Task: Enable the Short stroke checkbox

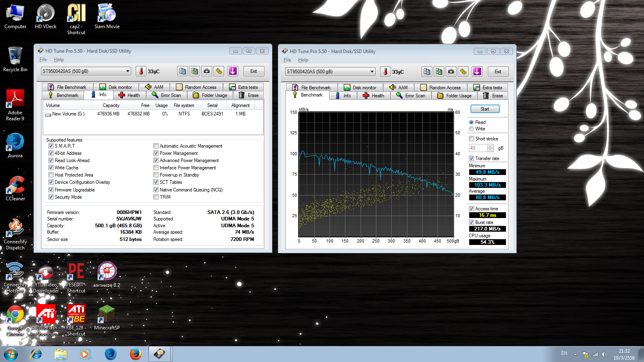Action: pyautogui.click(x=471, y=139)
